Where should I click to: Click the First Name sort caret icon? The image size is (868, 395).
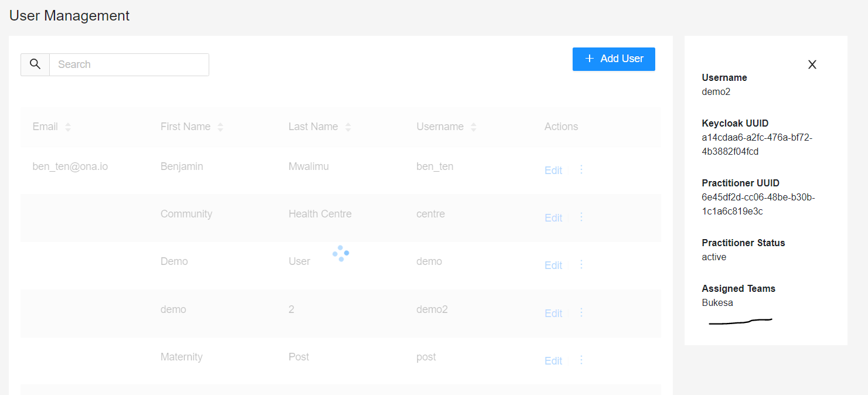click(220, 127)
